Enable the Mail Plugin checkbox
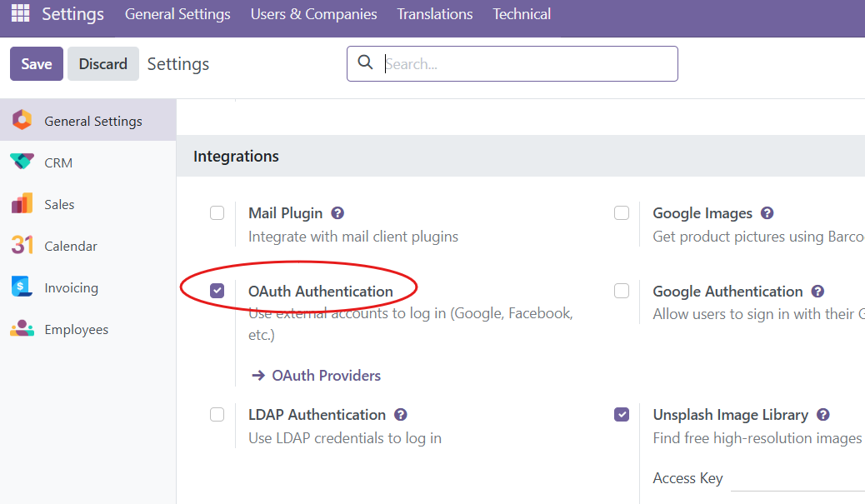The image size is (865, 504). pos(217,213)
